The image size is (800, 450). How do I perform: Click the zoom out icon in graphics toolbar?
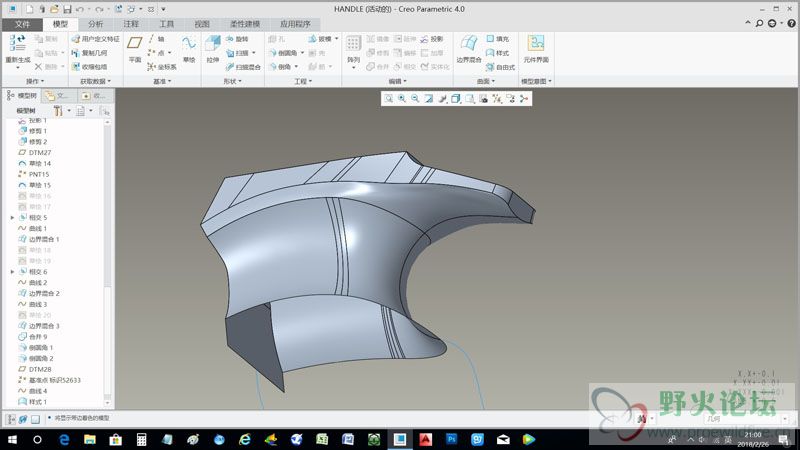coord(415,98)
